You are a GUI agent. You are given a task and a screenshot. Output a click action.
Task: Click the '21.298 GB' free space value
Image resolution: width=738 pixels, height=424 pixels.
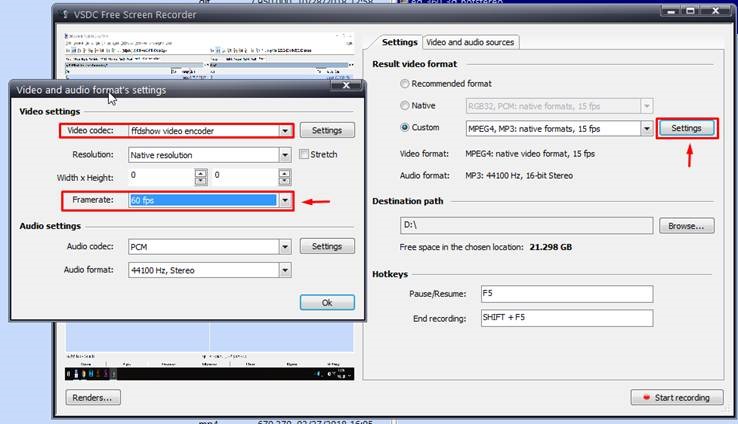551,247
